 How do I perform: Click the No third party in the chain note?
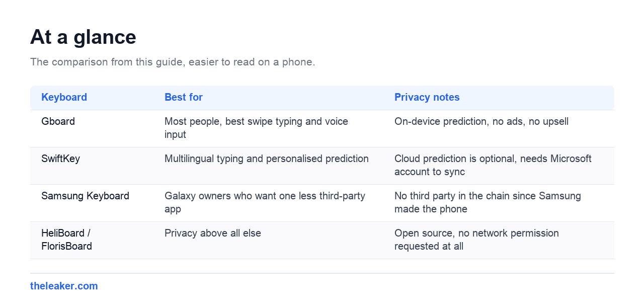coord(488,202)
